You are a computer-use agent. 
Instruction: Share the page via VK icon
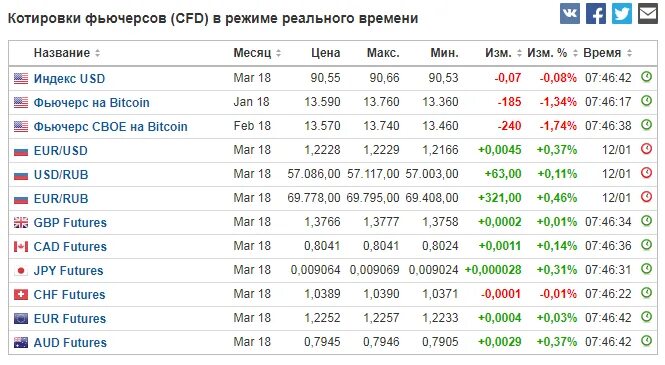tap(570, 14)
